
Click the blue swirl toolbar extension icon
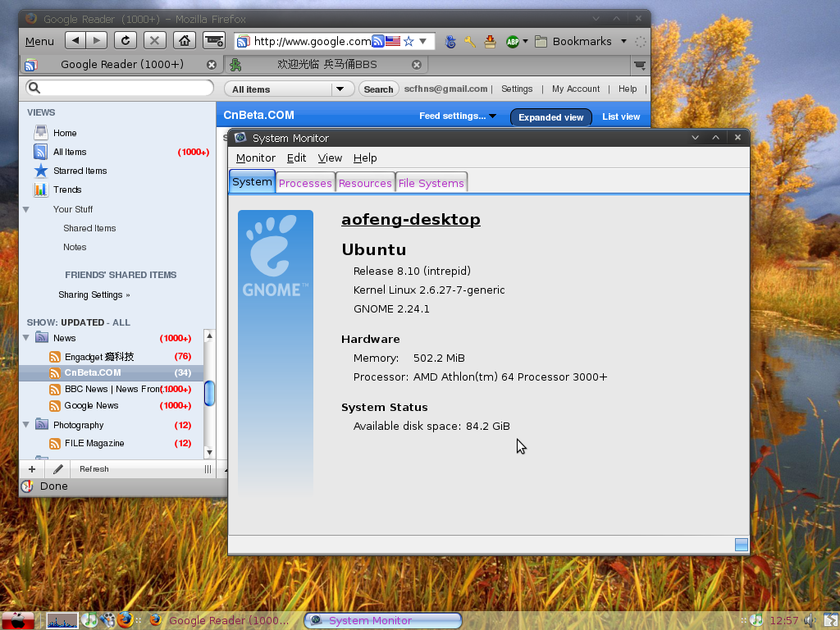click(x=450, y=41)
